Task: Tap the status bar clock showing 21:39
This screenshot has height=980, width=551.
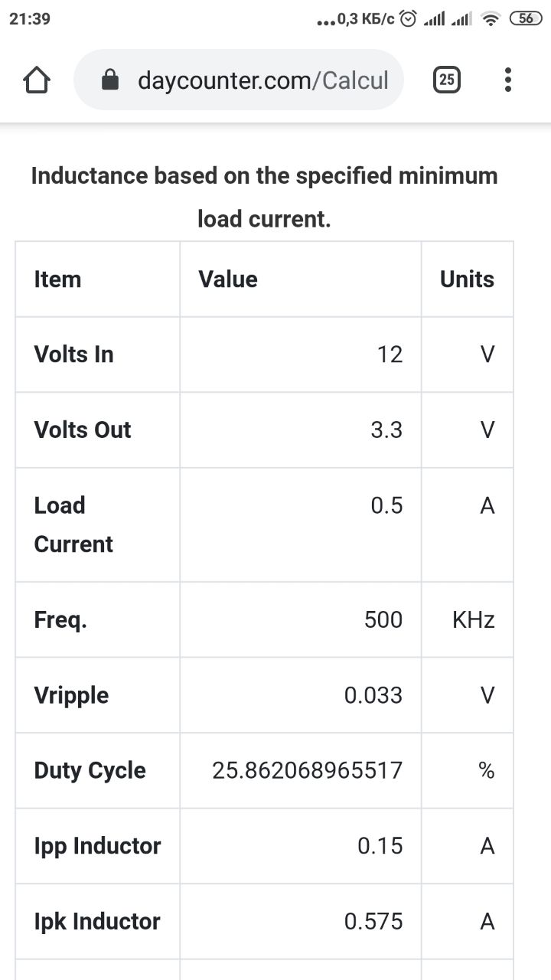Action: tap(30, 19)
